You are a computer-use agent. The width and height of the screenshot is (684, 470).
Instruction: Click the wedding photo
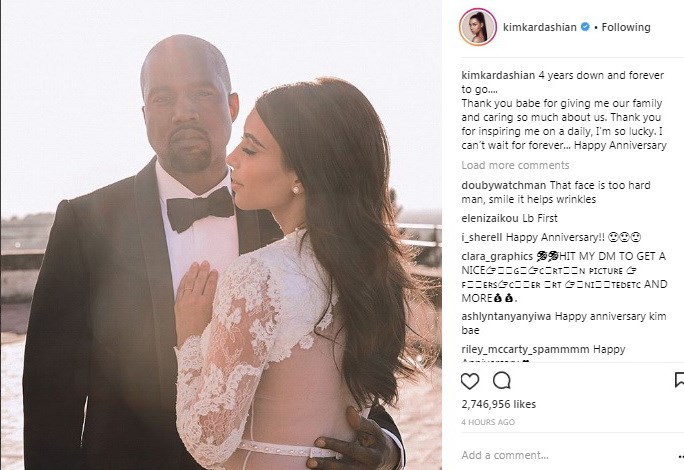coord(221,235)
